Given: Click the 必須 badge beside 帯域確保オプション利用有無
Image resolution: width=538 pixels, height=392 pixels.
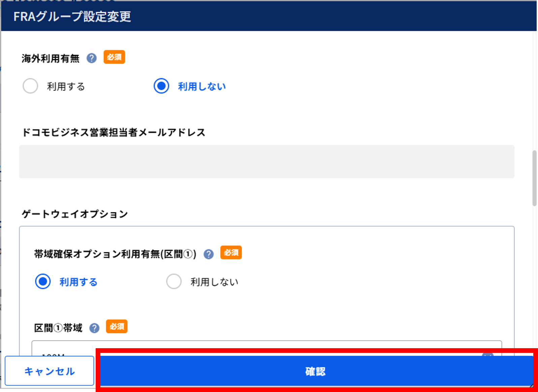Looking at the screenshot, I should [x=231, y=252].
